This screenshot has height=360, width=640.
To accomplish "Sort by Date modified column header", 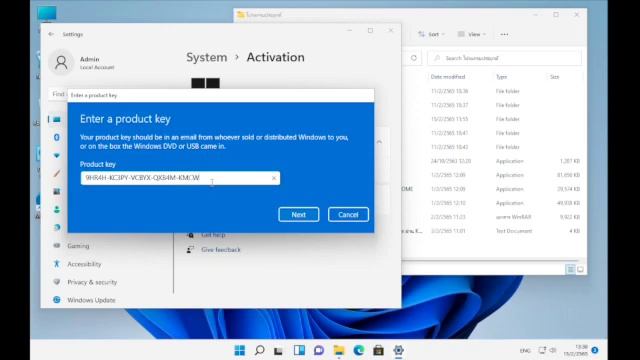I will pyautogui.click(x=448, y=77).
